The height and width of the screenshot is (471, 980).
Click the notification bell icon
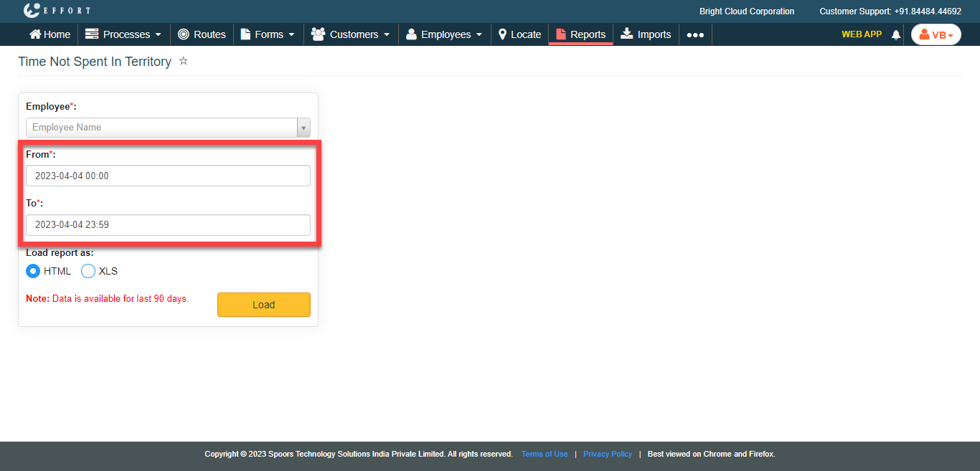pos(895,34)
